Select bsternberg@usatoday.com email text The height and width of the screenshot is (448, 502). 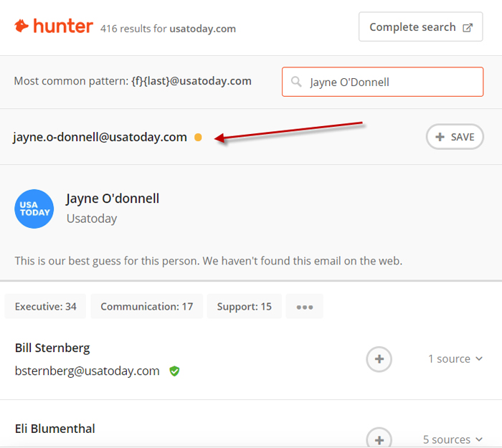click(x=87, y=371)
